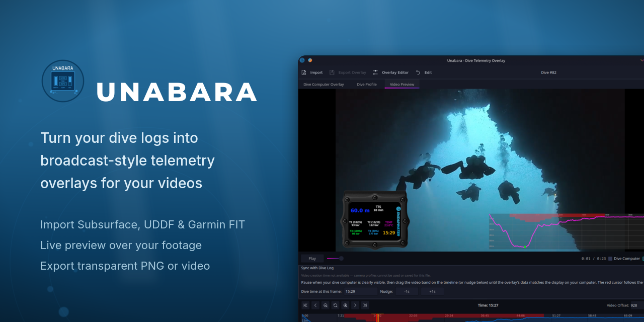This screenshot has height=322, width=644.
Task: Click the Import document icon
Action: pyautogui.click(x=304, y=72)
